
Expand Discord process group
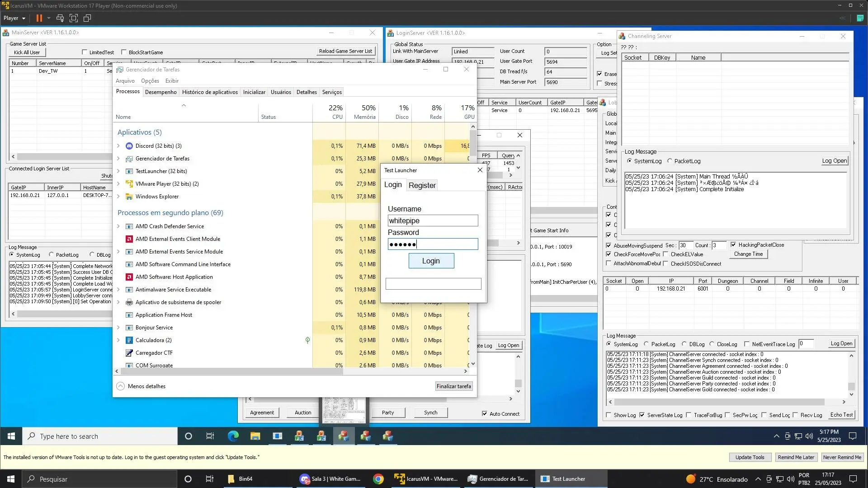coord(118,146)
